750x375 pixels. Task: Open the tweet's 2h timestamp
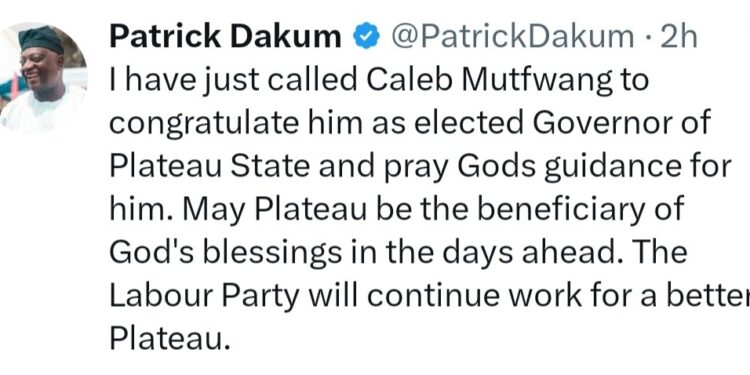(x=678, y=38)
